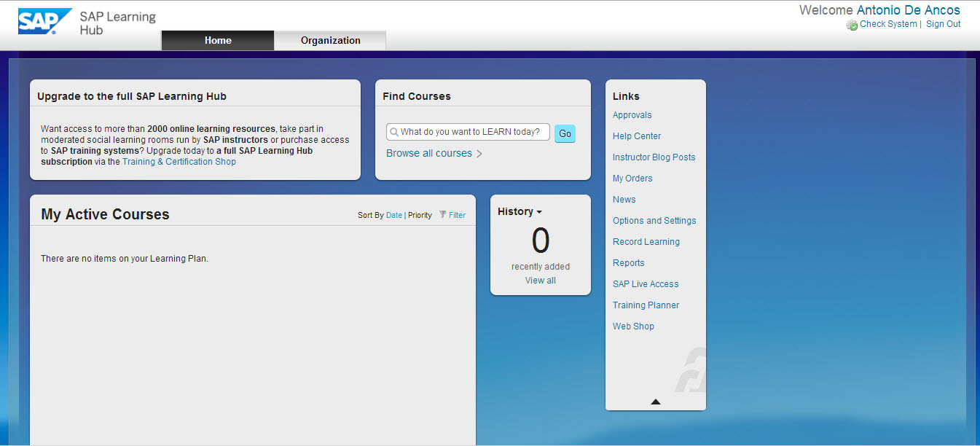Click the chevron next to Browse all courses
The image size is (980, 446).
pyautogui.click(x=479, y=154)
